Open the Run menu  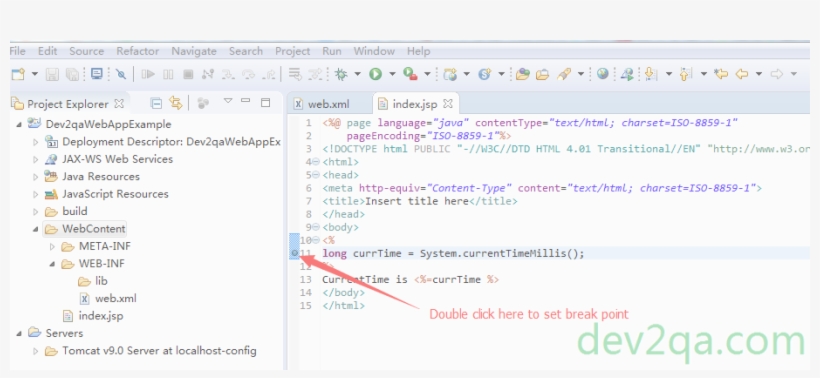[332, 51]
